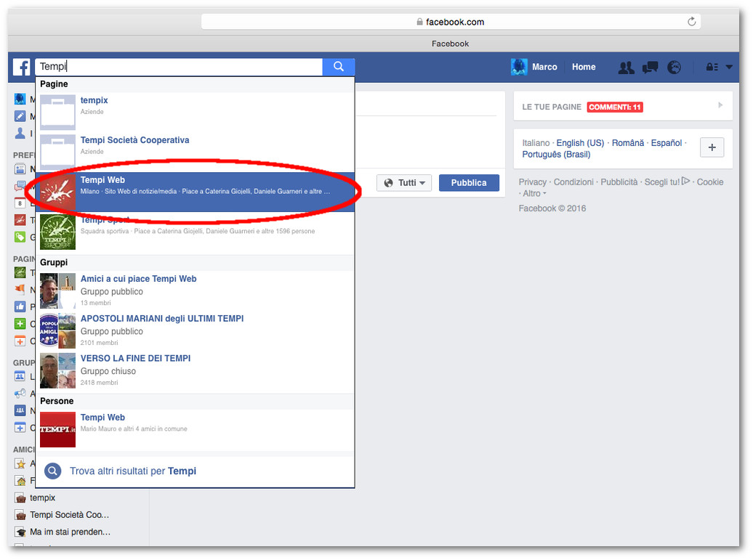The height and width of the screenshot is (560, 753).
Task: Open the Messenger messages icon
Action: click(650, 68)
